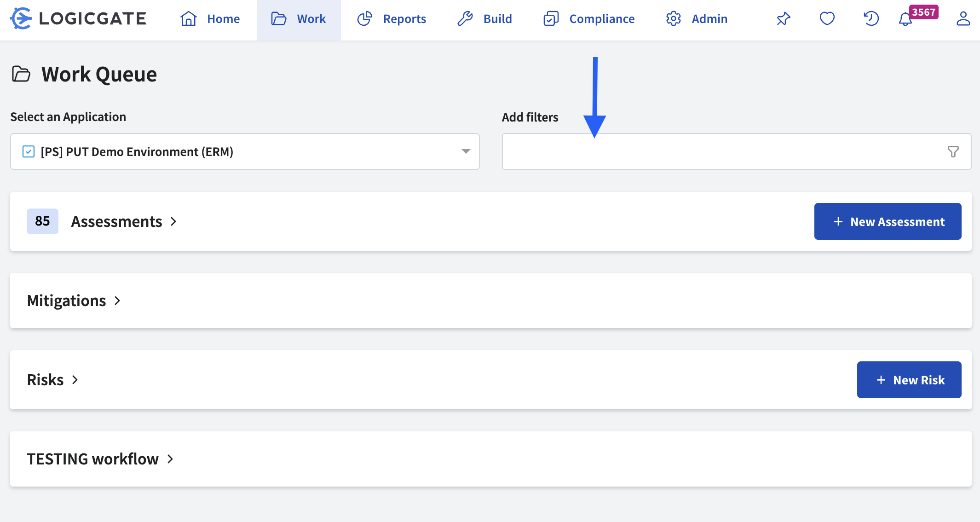Click the New Assessment button
Image resolution: width=980 pixels, height=522 pixels.
888,221
